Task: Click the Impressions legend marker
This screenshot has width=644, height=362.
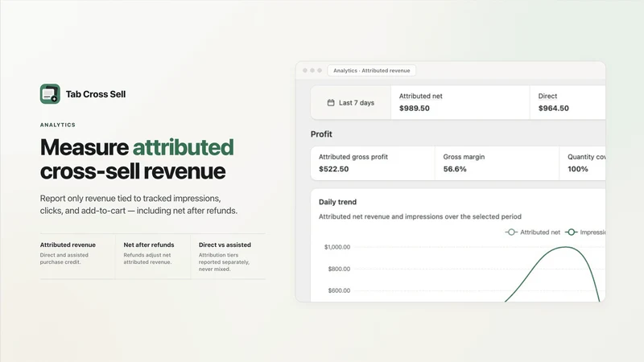Action: [x=571, y=232]
